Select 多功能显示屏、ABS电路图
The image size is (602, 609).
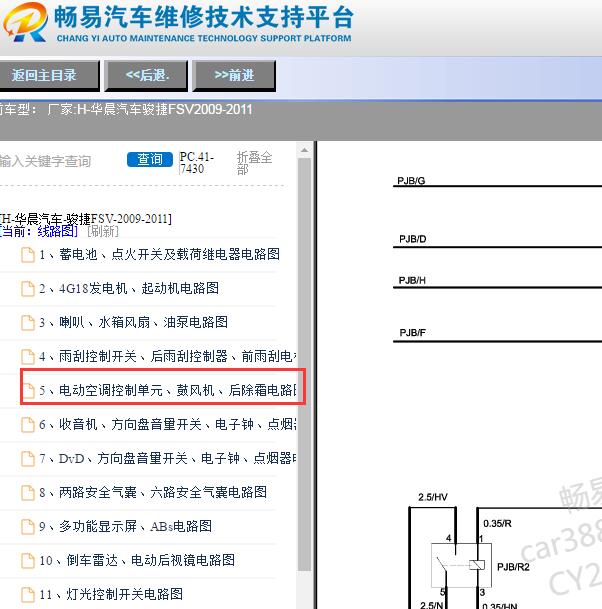(125, 526)
